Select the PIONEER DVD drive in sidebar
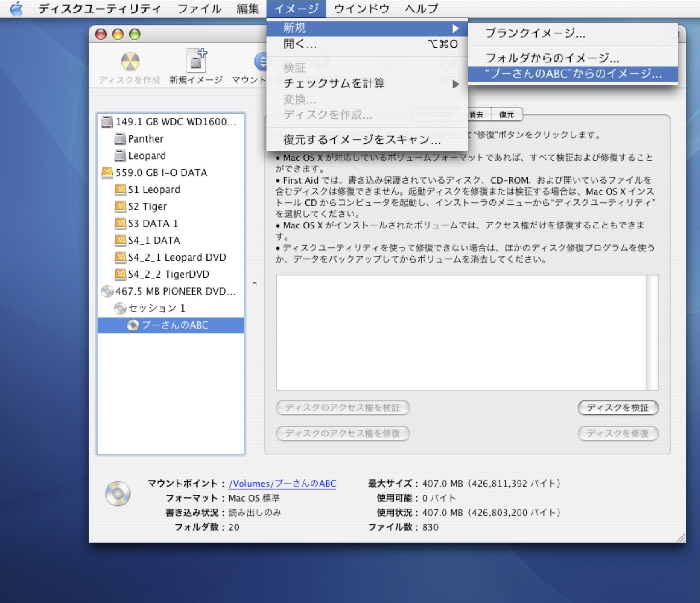 click(170, 292)
